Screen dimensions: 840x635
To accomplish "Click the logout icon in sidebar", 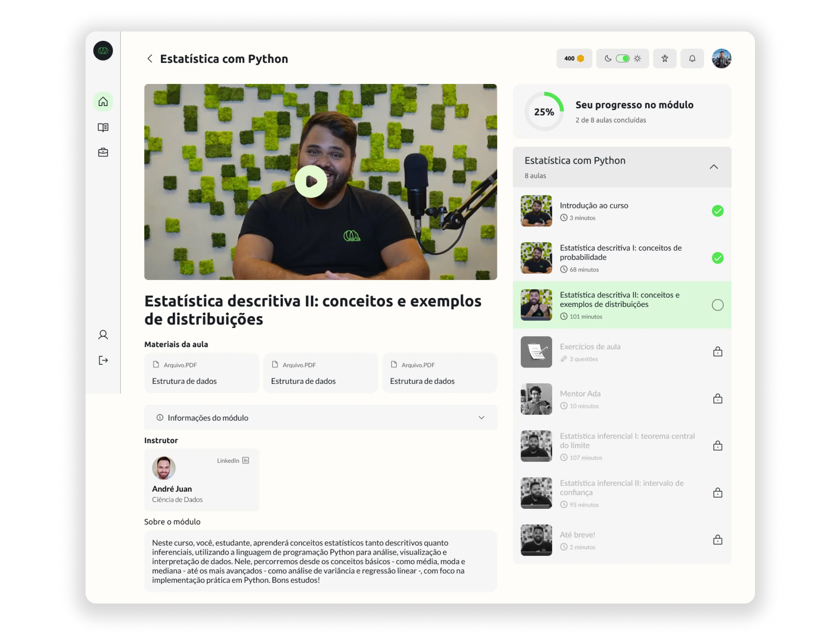I will click(x=103, y=360).
